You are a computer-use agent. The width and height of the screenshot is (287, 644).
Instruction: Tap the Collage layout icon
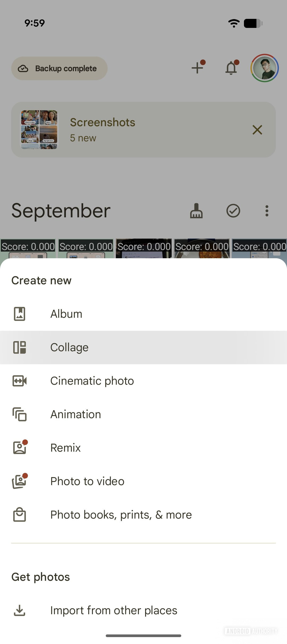click(19, 347)
